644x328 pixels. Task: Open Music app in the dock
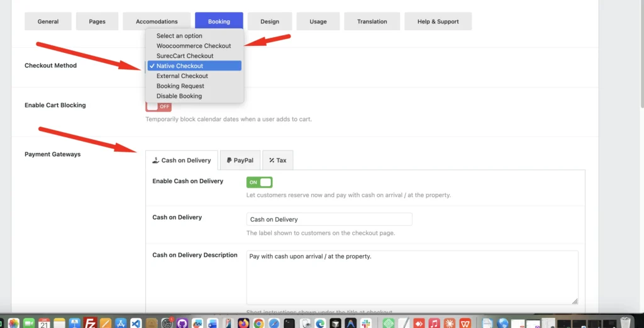pyautogui.click(x=434, y=323)
